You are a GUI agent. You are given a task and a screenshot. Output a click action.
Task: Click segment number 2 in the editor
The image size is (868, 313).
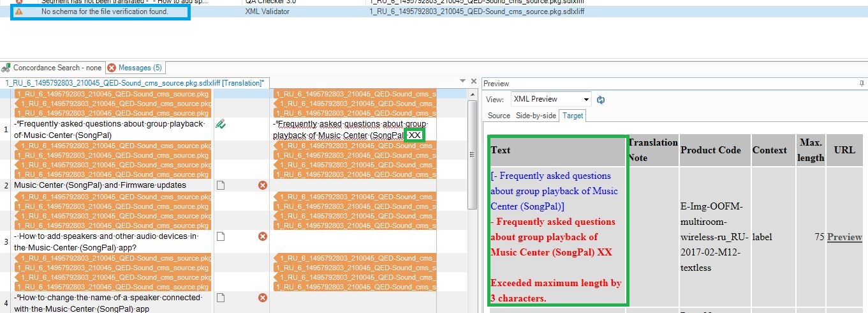pos(6,185)
